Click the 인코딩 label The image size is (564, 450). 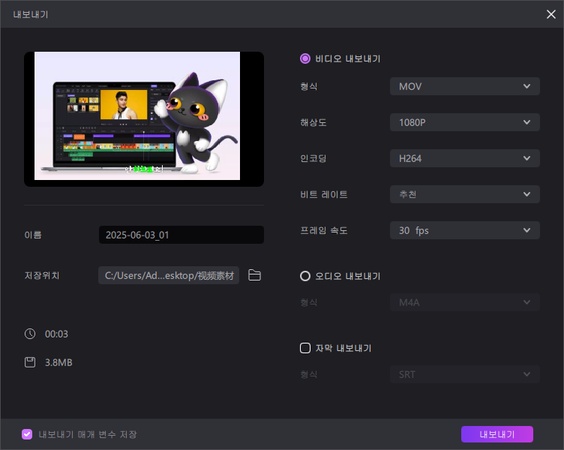tap(313, 158)
